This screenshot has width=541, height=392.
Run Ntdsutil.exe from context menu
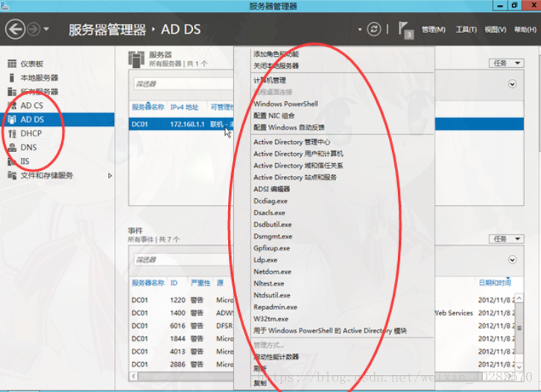click(x=272, y=295)
